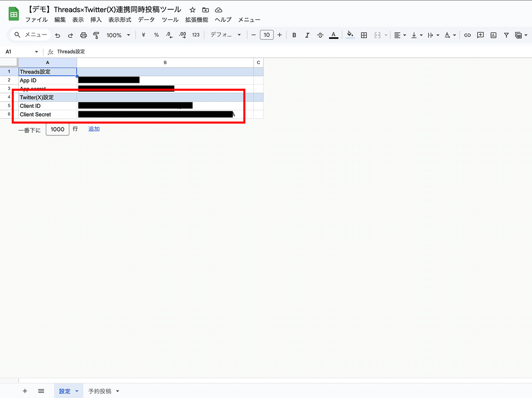Select the Client Secret cell
Viewport: 532px width, 398px height.
pyautogui.click(x=47, y=114)
